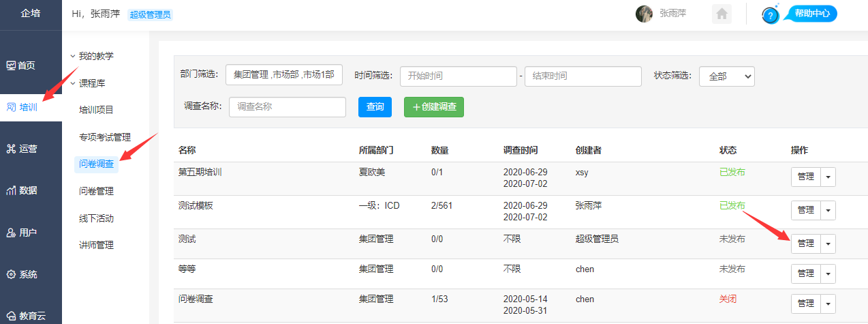The width and height of the screenshot is (868, 324).
Task: Open 问卷管理 in the submenu
Action: (96, 191)
